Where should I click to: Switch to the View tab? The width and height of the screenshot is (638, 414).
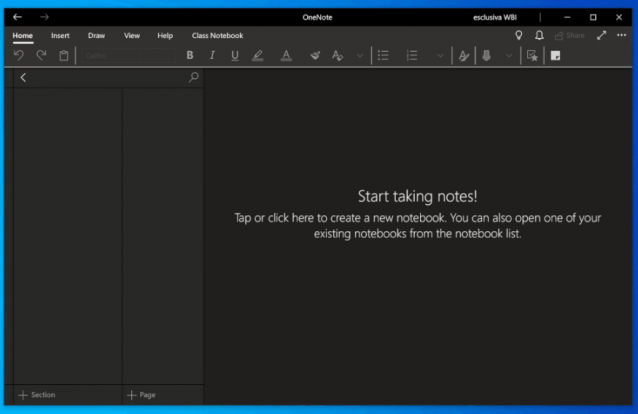point(132,35)
